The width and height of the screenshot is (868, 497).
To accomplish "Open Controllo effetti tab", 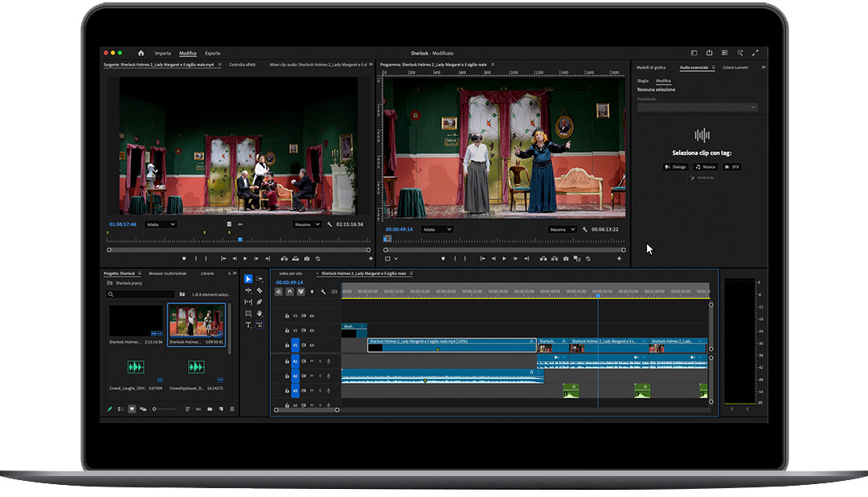I will (x=243, y=65).
